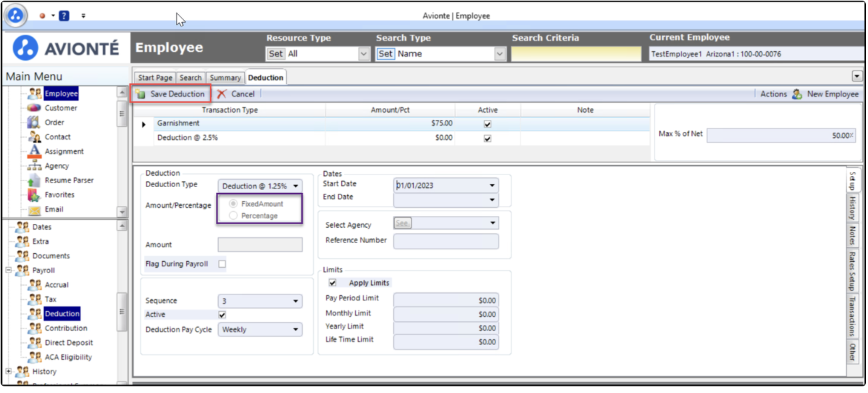Click the Email menu icon
Image resolution: width=868 pixels, height=393 pixels.
(x=34, y=210)
